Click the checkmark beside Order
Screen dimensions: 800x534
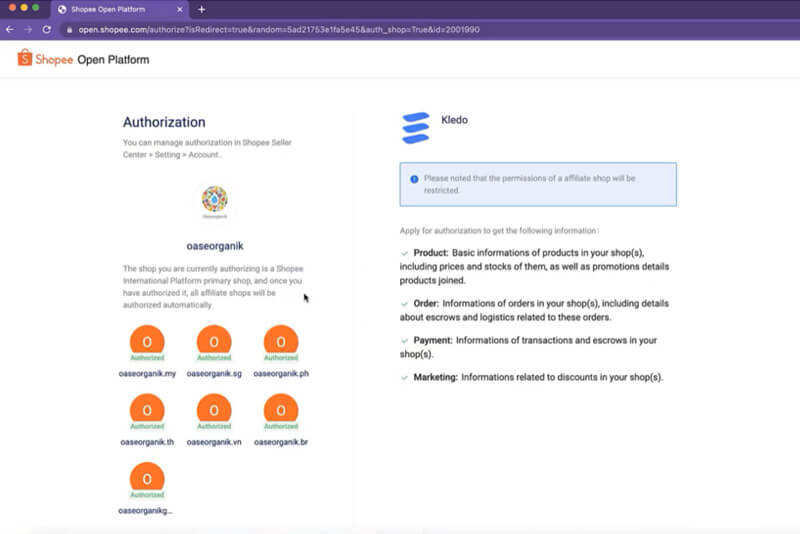click(x=405, y=303)
